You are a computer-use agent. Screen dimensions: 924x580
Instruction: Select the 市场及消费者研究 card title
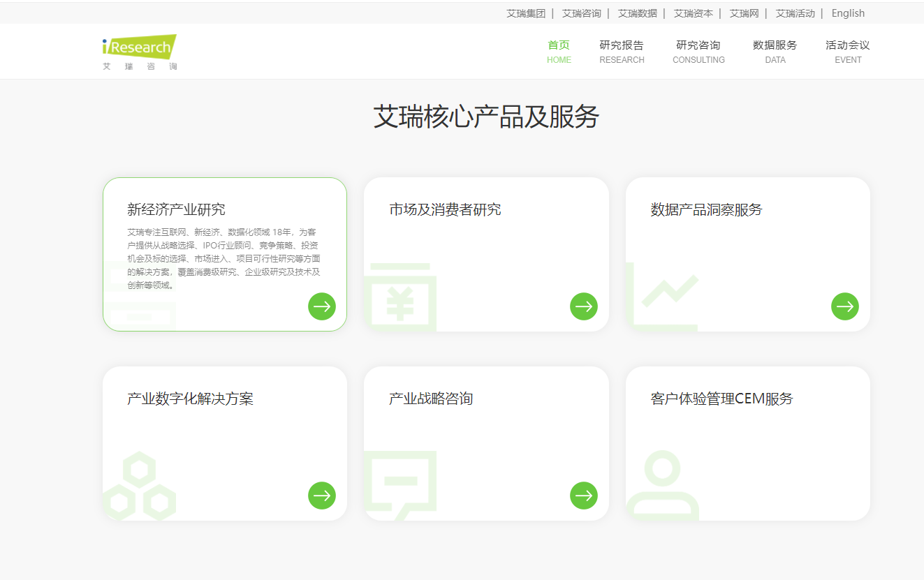point(445,209)
